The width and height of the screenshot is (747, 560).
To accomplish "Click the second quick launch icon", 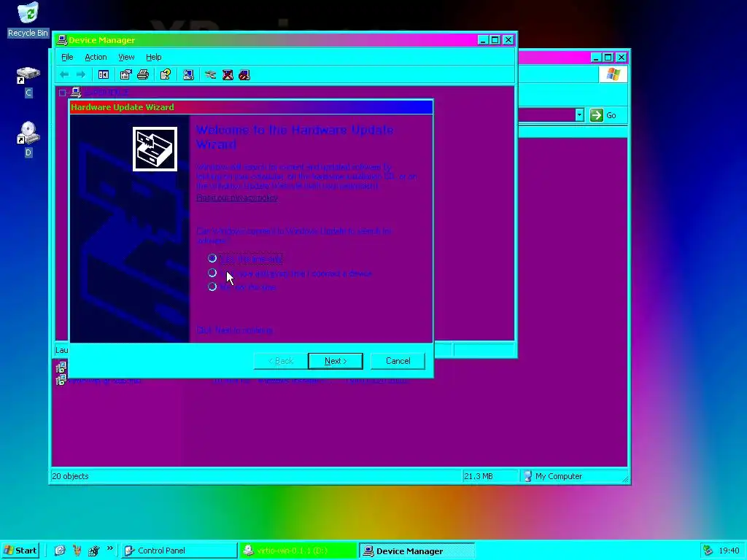I will pyautogui.click(x=77, y=551).
